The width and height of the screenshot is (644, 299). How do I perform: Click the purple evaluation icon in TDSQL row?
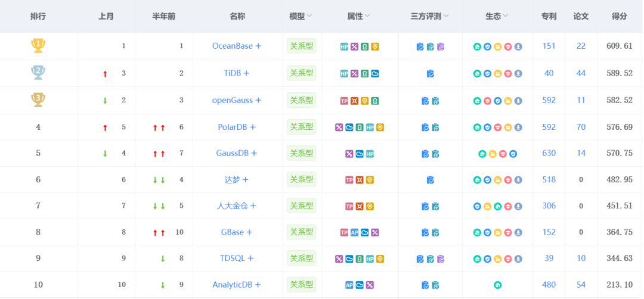pos(441,259)
